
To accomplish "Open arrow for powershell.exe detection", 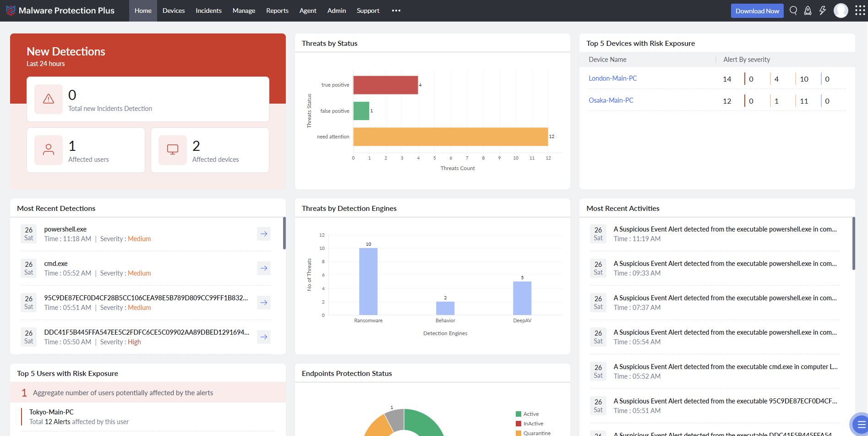I will [x=264, y=234].
